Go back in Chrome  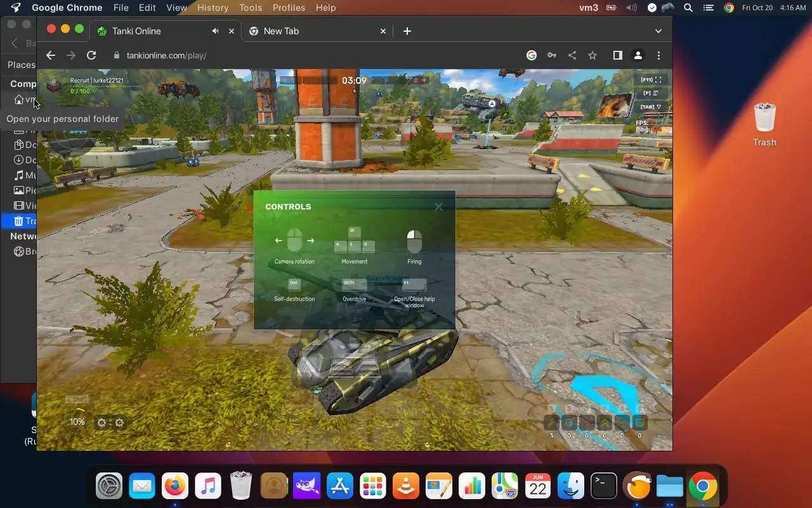[x=51, y=55]
